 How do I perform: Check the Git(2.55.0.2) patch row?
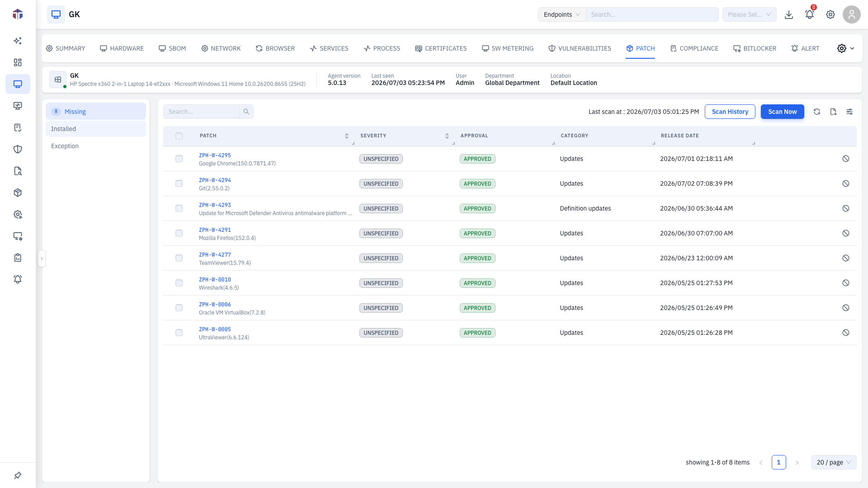pos(179,183)
